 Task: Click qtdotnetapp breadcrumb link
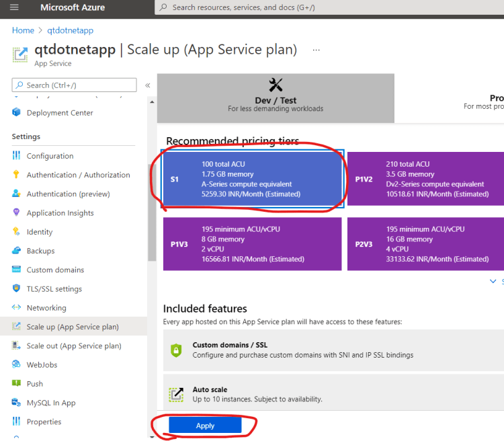pyautogui.click(x=71, y=30)
